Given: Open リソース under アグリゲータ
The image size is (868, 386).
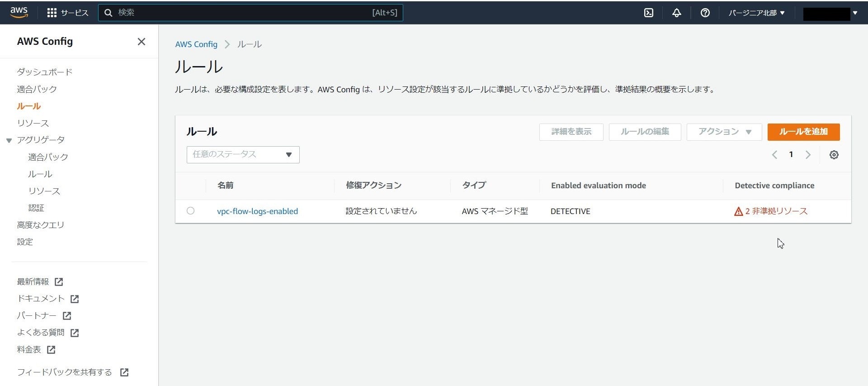Looking at the screenshot, I should (x=44, y=191).
